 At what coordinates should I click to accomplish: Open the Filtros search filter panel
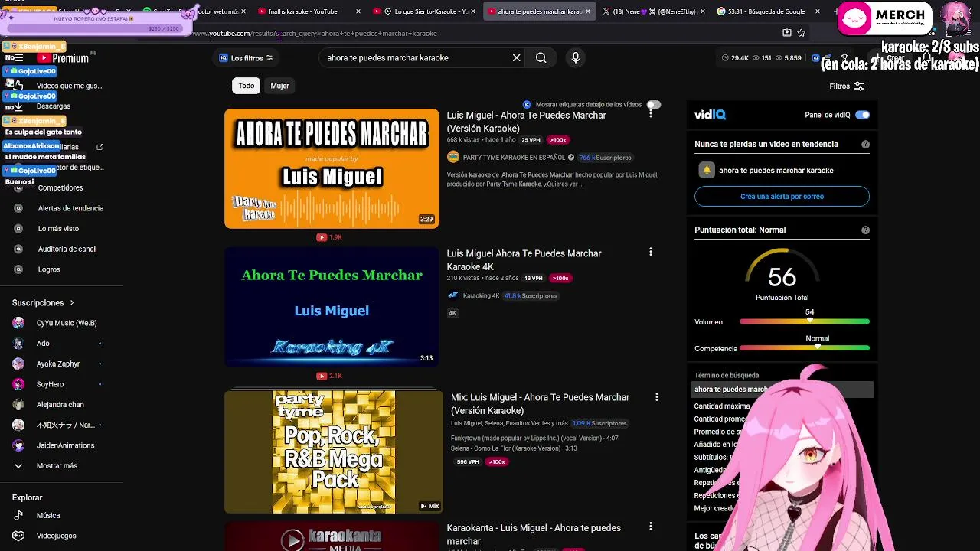pos(847,86)
